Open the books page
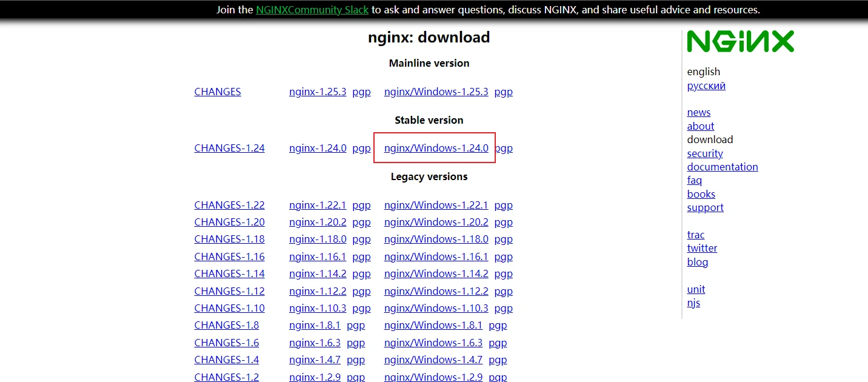This screenshot has width=868, height=382. tap(701, 194)
